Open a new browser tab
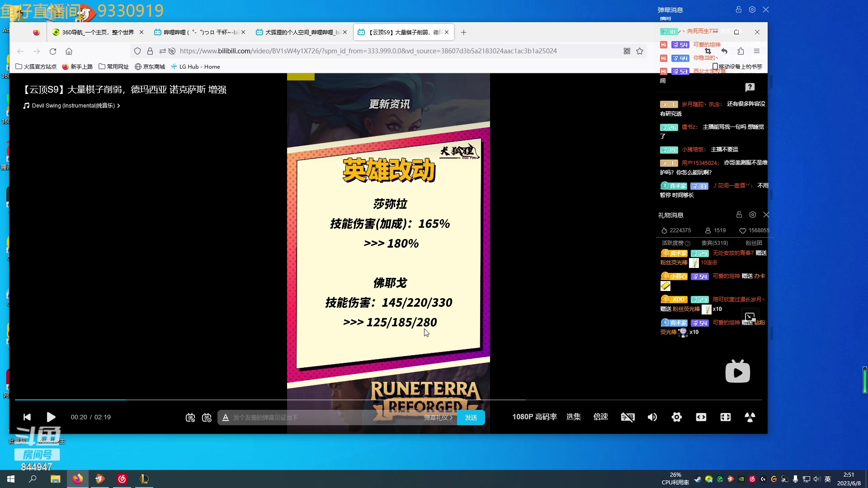Image resolution: width=868 pixels, height=488 pixels. point(463,32)
